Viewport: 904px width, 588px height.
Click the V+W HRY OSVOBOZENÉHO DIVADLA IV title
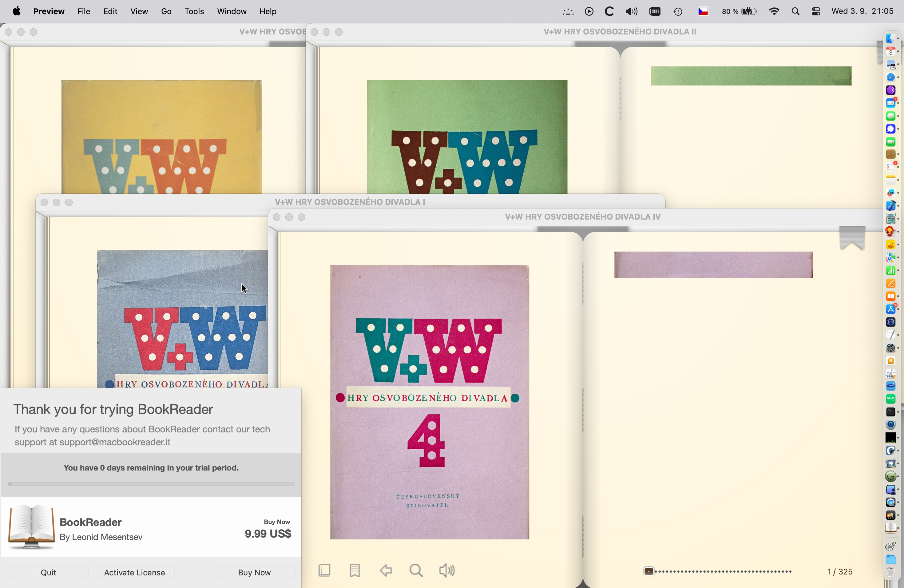[583, 217]
